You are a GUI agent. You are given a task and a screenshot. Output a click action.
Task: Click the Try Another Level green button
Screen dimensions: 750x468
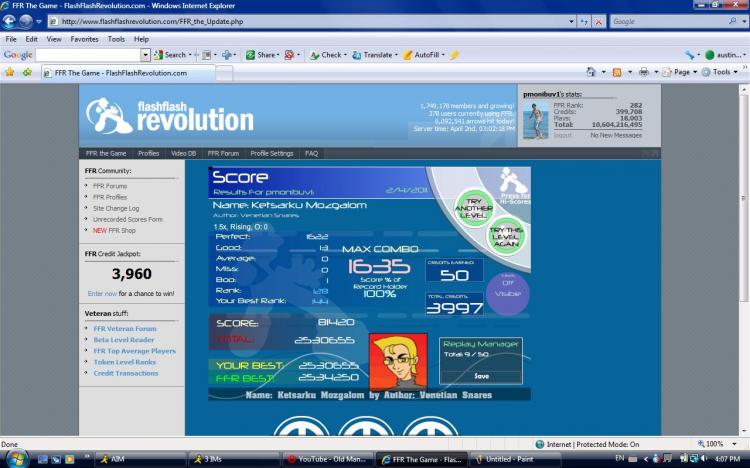point(474,208)
